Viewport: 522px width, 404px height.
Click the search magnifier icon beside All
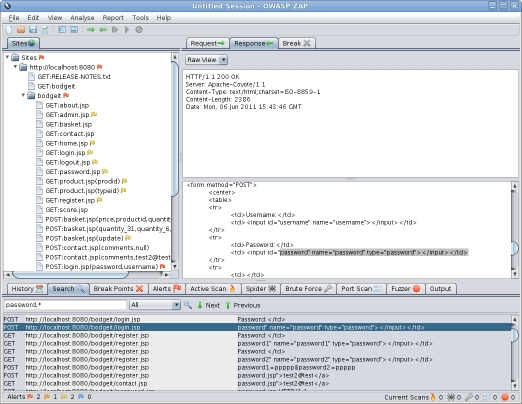click(188, 305)
